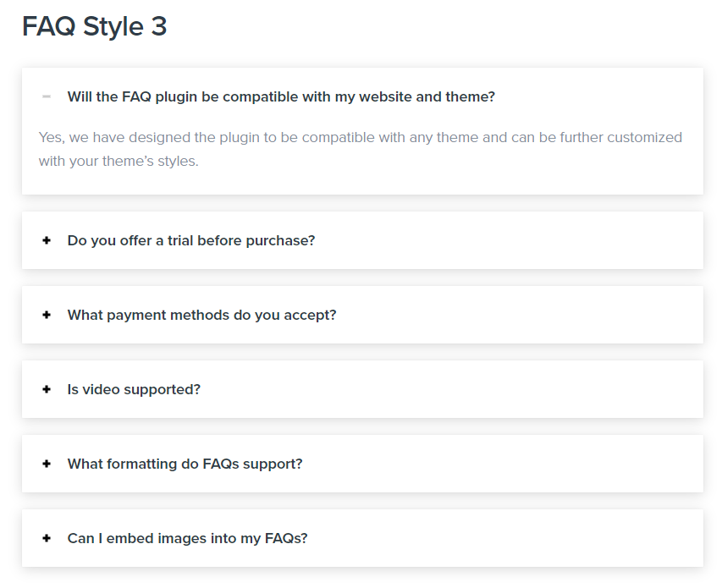The image size is (722, 588).
Task: Collapse the open FAQ using the minus icon
Action: (x=47, y=96)
